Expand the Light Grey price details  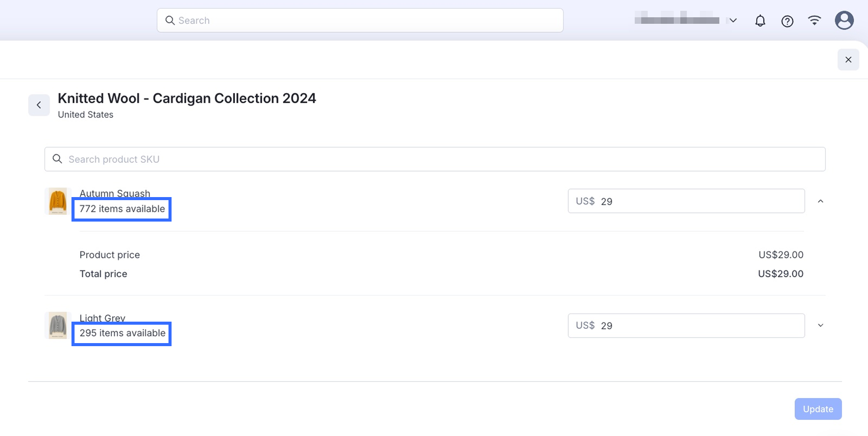point(821,326)
